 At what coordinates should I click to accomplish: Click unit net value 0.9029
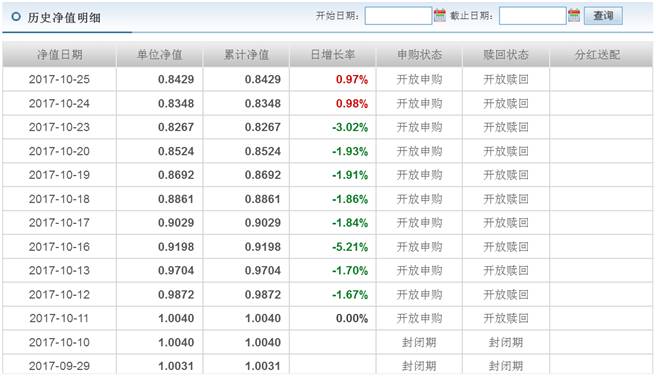[176, 223]
